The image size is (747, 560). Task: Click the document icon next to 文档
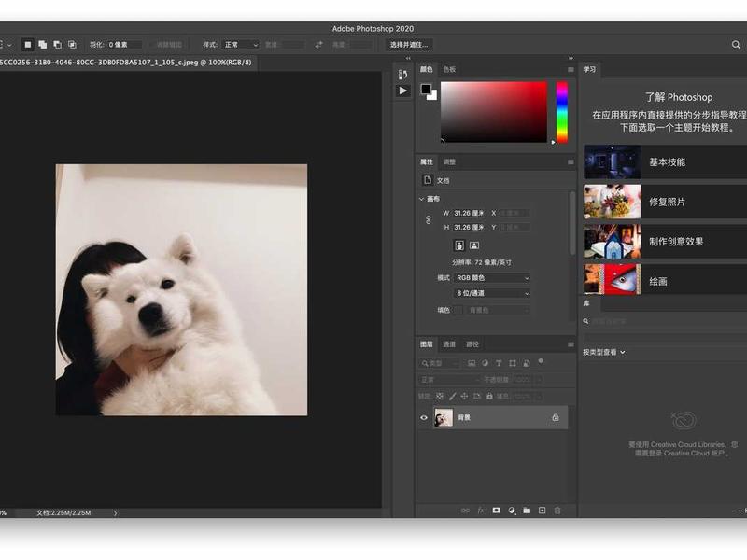428,180
